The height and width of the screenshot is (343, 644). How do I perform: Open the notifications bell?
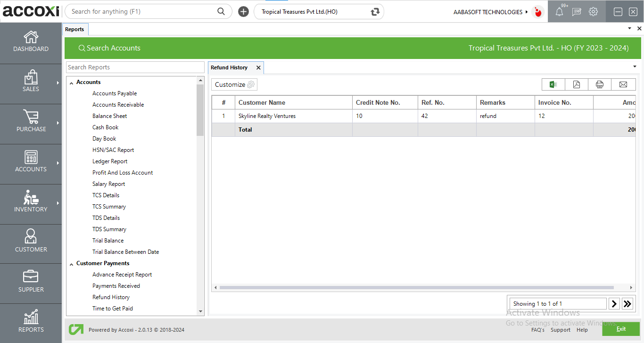[x=559, y=12]
